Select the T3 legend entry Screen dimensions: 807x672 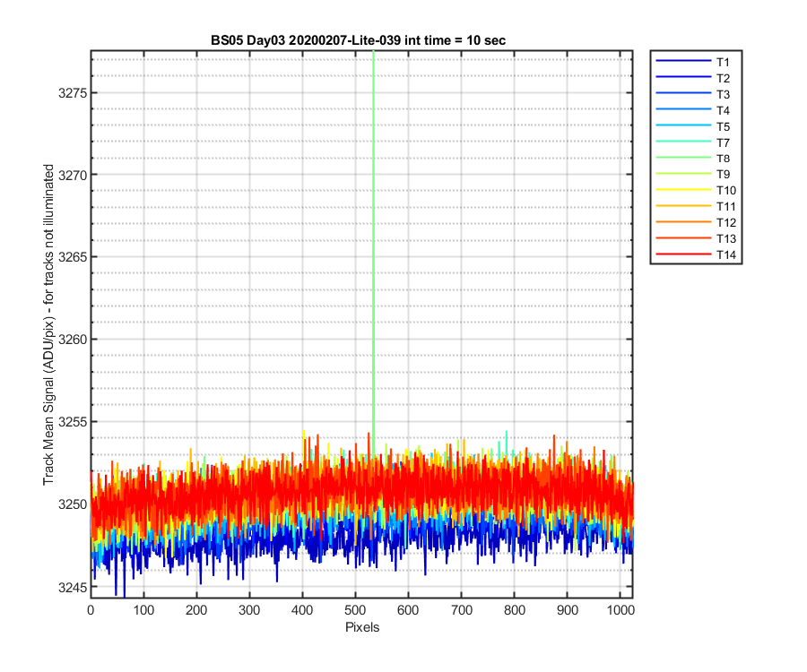tap(693, 94)
